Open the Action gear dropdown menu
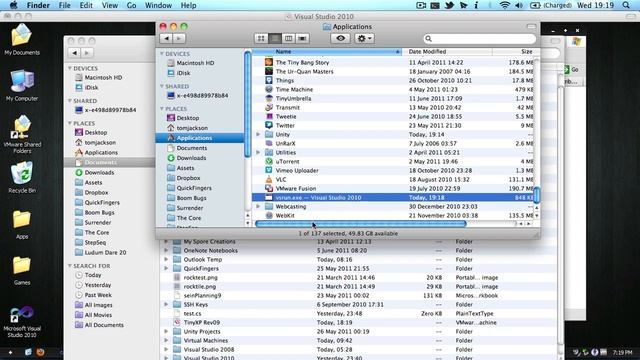 [364, 38]
